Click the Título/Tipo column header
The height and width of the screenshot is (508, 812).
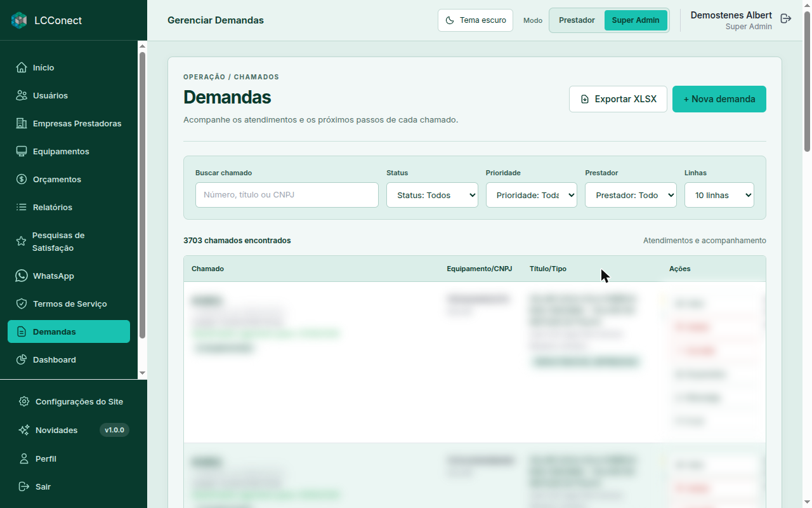point(548,269)
